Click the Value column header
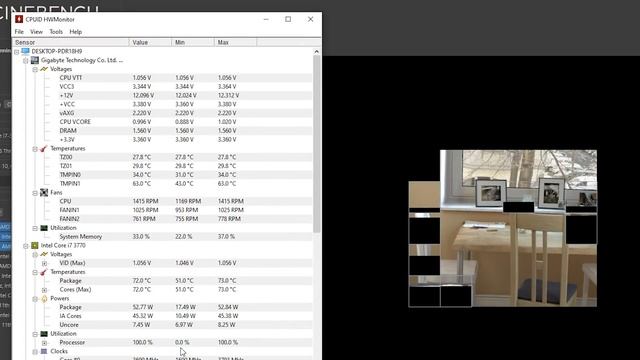Viewport: 640px width, 360px height. pyautogui.click(x=150, y=42)
